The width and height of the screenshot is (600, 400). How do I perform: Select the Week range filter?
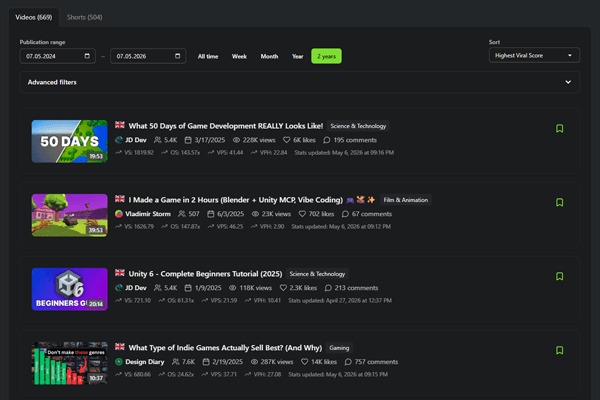(x=239, y=56)
